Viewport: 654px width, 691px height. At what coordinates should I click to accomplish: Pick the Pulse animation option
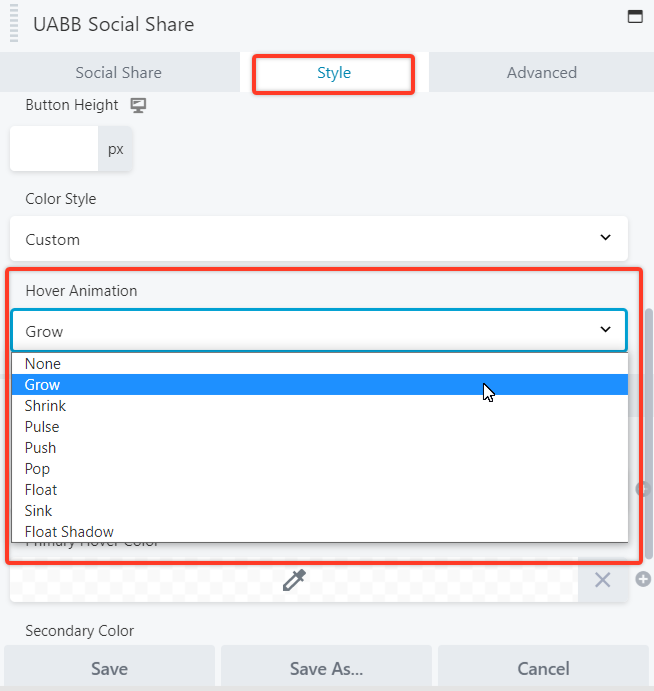tap(42, 427)
